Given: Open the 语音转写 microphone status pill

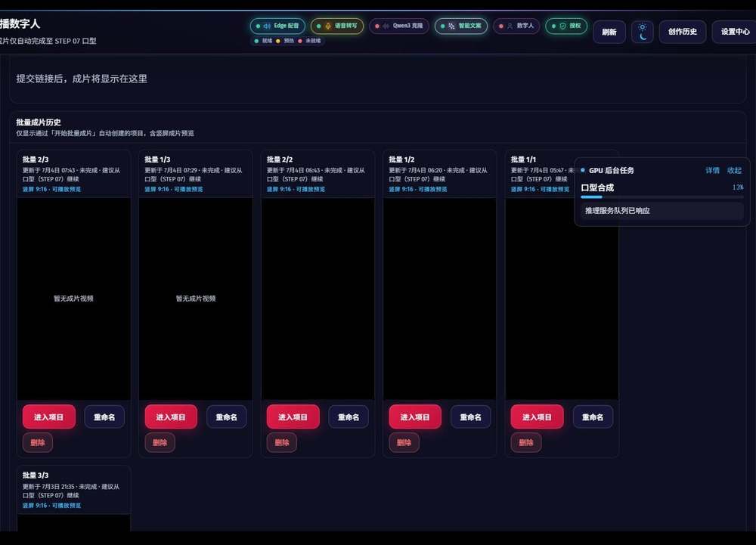Looking at the screenshot, I should (x=337, y=26).
